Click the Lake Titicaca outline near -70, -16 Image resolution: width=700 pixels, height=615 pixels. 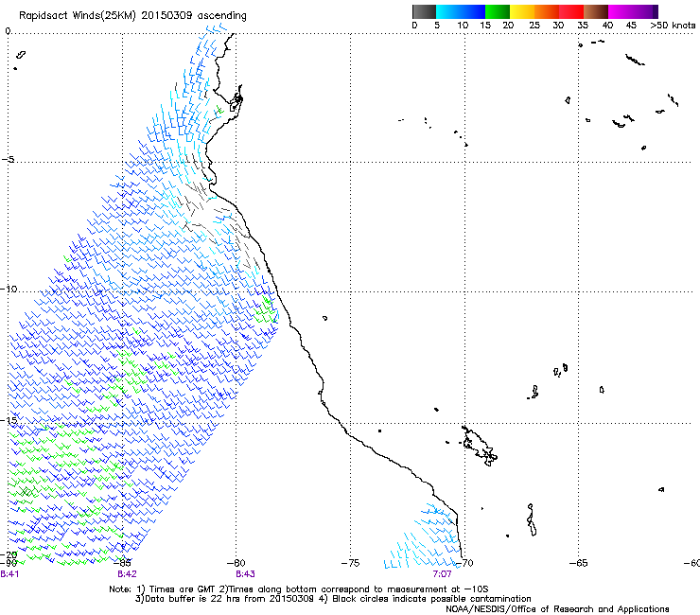tap(480, 447)
